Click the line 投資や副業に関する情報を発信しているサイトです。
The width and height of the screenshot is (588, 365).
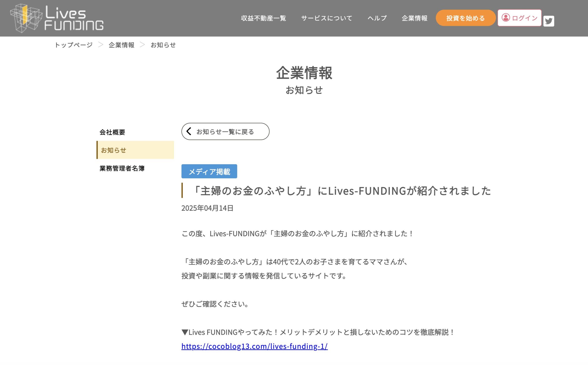pyautogui.click(x=264, y=276)
